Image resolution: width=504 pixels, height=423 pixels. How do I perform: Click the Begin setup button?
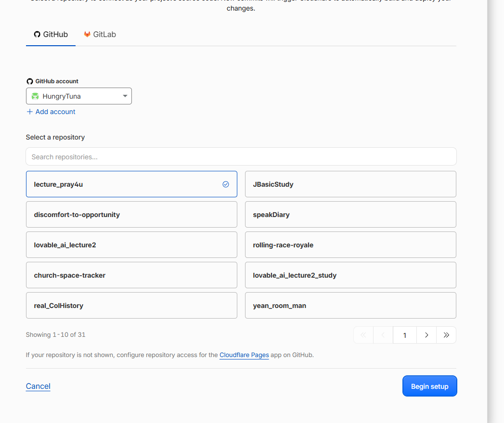pyautogui.click(x=430, y=386)
